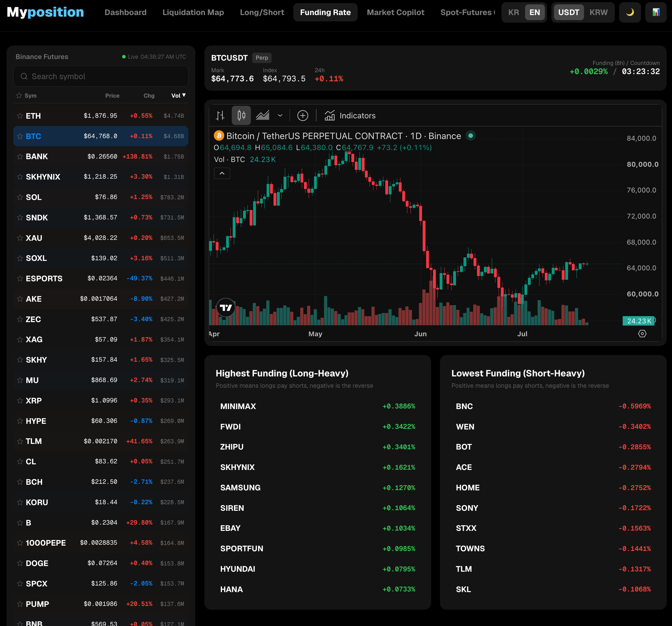The image size is (672, 626).
Task: Sort symbol list by Vol column
Action: pyautogui.click(x=178, y=96)
